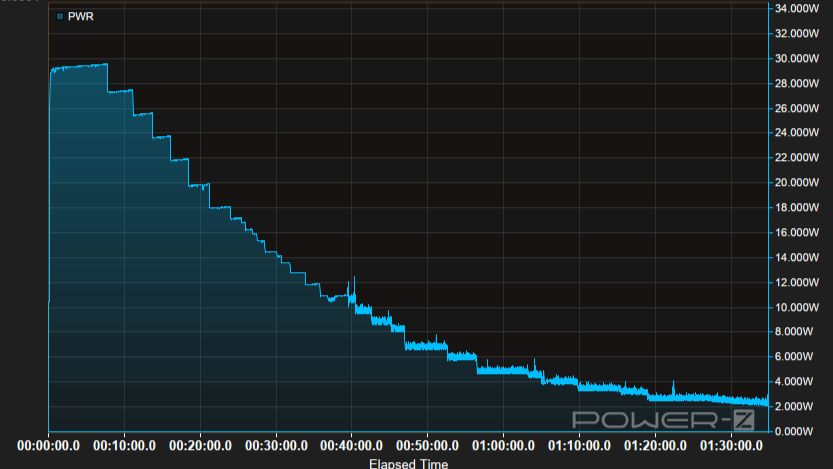
Task: Click the 00:20:00.0 time tick label
Action: click(199, 446)
